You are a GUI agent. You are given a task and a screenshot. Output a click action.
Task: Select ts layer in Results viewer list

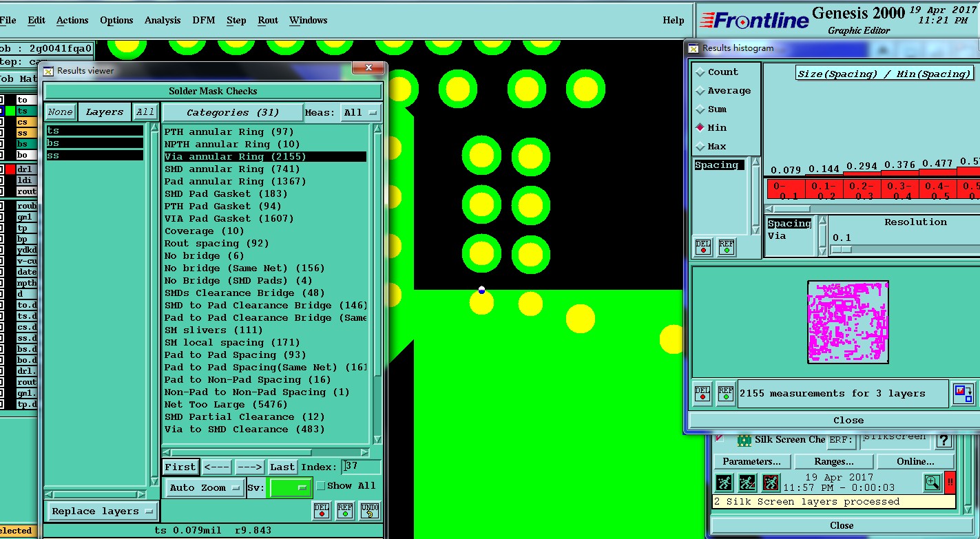pos(94,130)
